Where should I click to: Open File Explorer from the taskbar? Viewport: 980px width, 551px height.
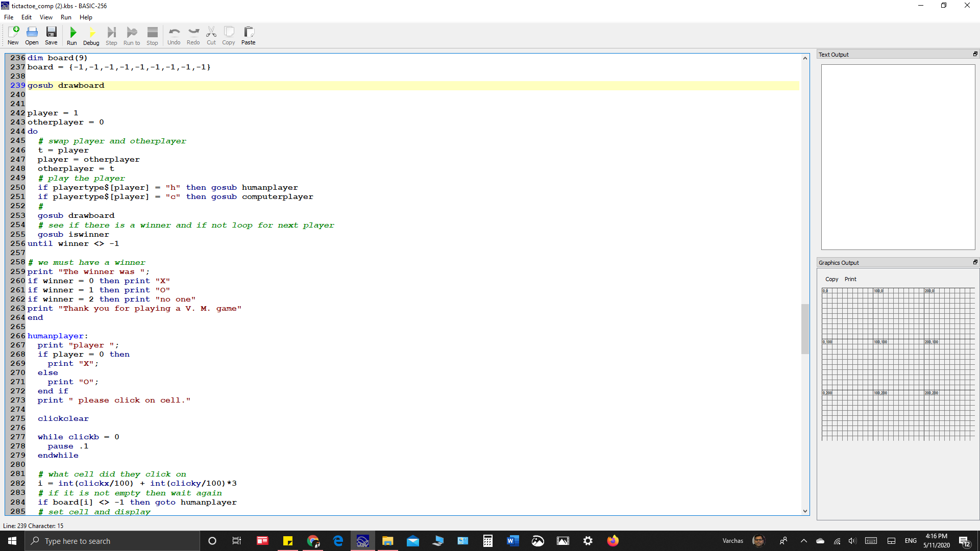coord(388,541)
